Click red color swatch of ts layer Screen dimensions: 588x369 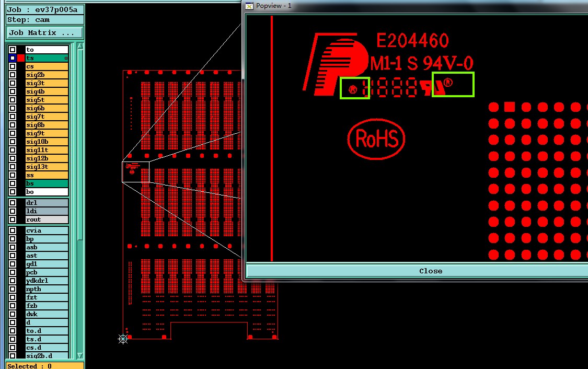[20, 58]
